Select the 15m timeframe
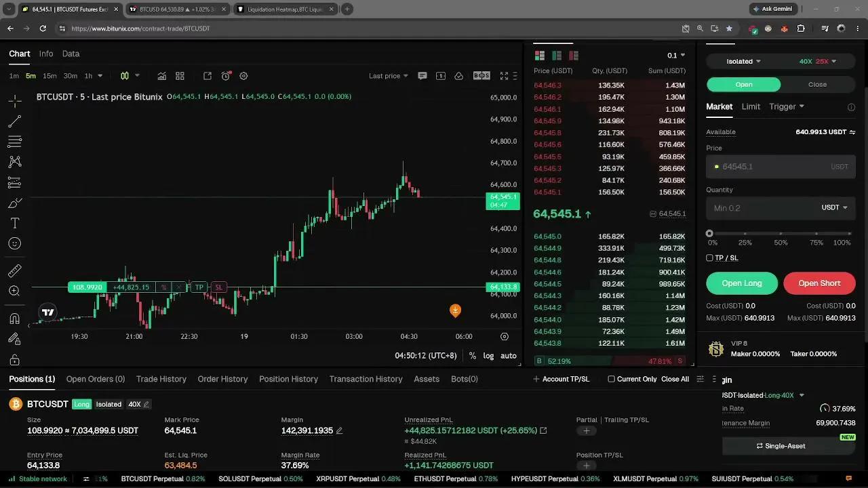This screenshot has width=868, height=488. (50, 76)
